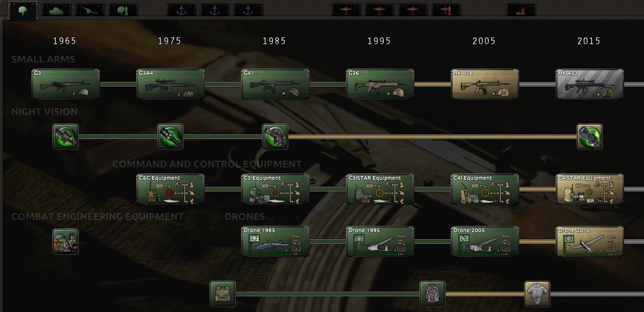The height and width of the screenshot is (312, 644).
Task: Open the tank research tab
Action: point(56,10)
